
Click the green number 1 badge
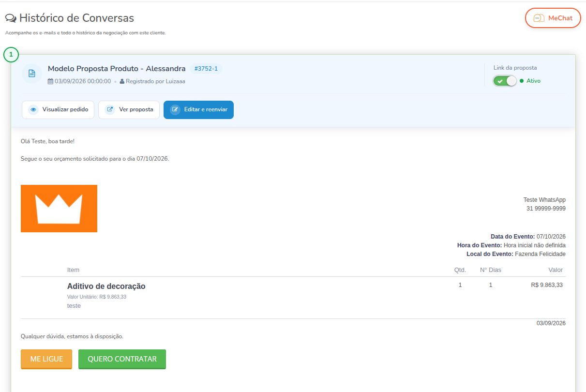pos(11,55)
